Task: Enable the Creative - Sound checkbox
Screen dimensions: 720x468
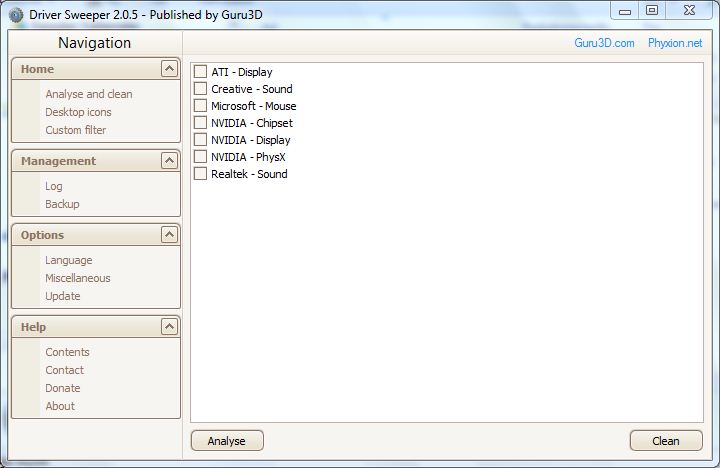Action: tap(200, 89)
